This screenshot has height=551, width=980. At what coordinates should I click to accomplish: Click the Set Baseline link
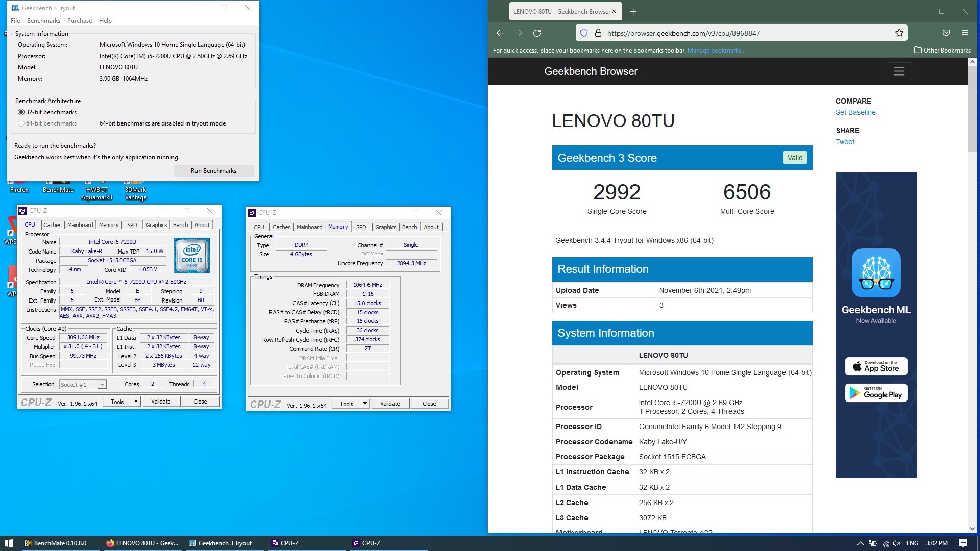[855, 112]
